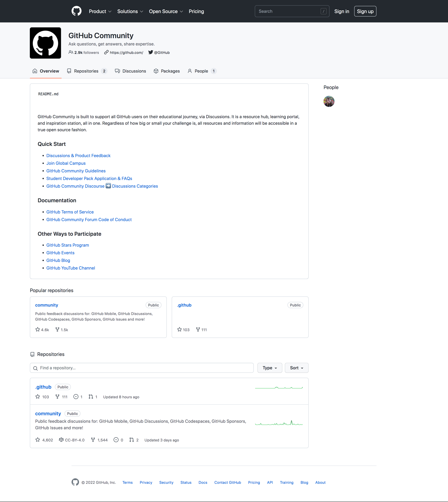Expand the Open Source menu
The height and width of the screenshot is (502, 448).
(166, 11)
